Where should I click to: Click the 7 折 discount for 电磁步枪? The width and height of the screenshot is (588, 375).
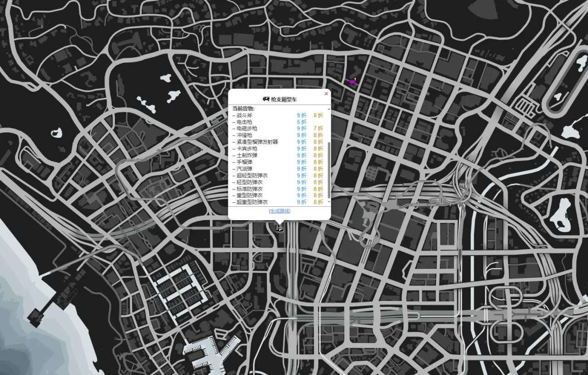318,129
